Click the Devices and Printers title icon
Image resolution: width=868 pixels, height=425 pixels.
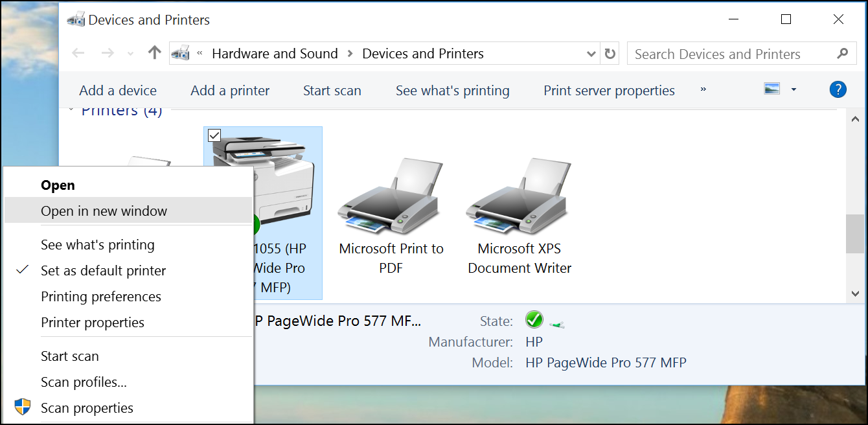(x=76, y=19)
